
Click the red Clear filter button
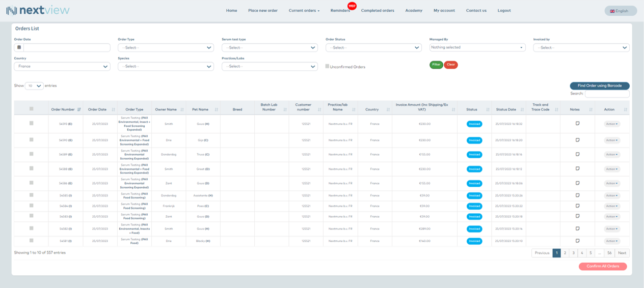tap(451, 65)
